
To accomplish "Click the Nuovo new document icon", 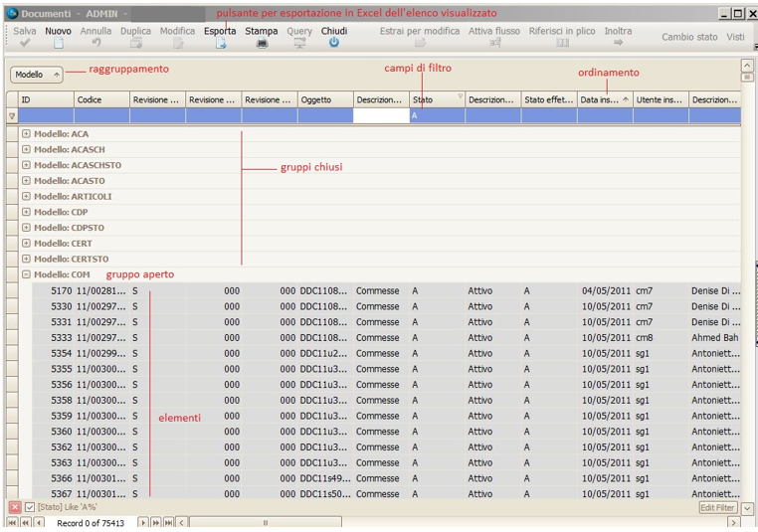I will [x=58, y=44].
